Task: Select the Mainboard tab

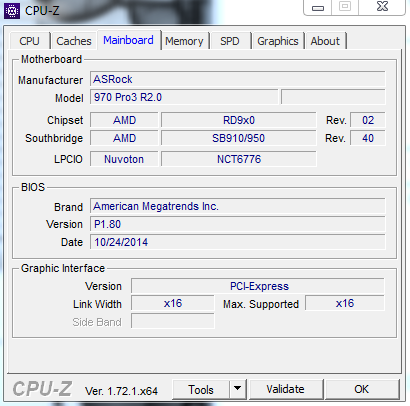Action: [128, 40]
